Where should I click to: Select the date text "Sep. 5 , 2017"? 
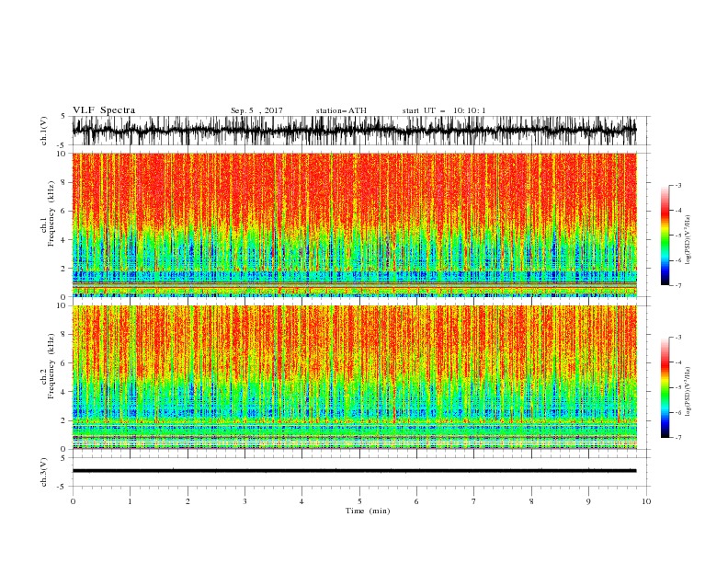(x=256, y=110)
